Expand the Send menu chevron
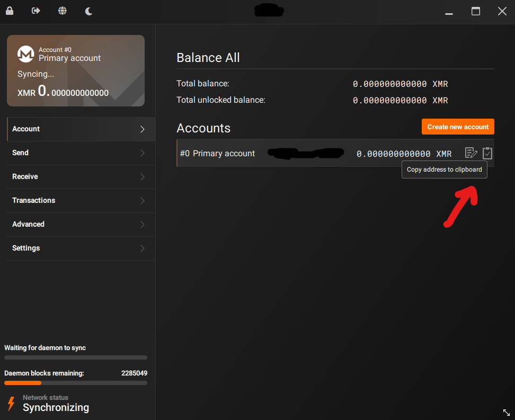Viewport: 515px width, 420px height. point(142,153)
